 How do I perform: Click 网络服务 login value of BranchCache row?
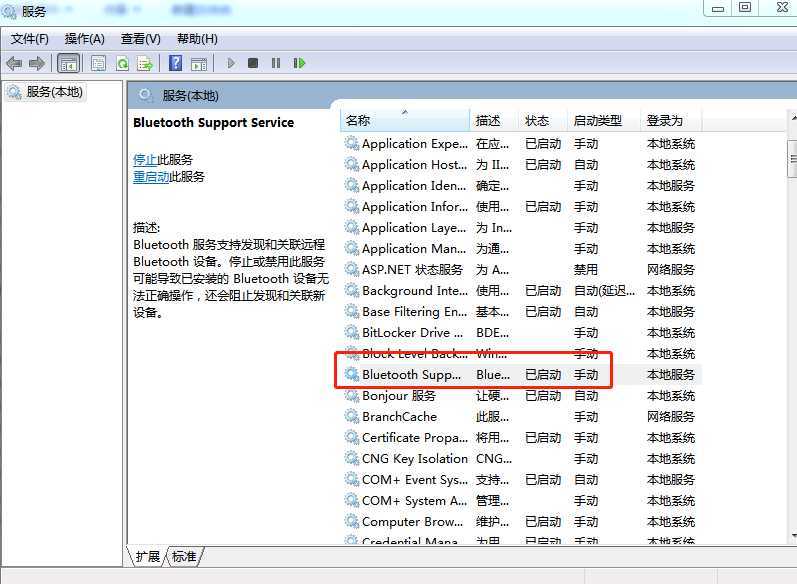click(x=670, y=417)
